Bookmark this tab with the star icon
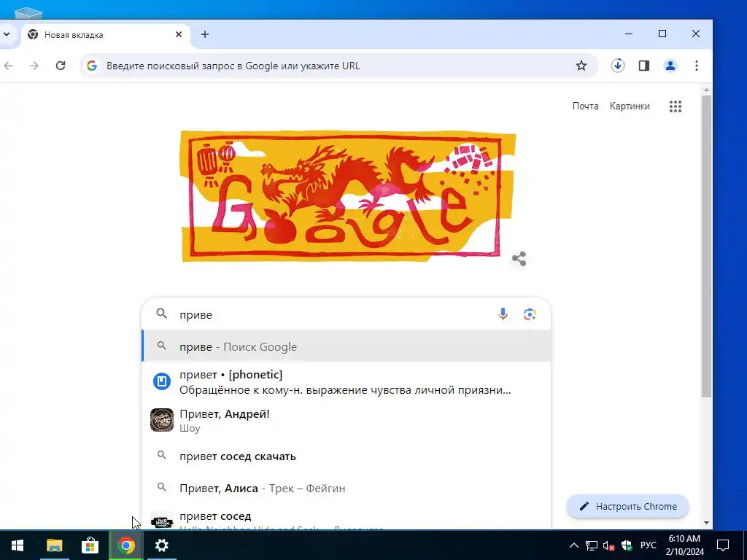The image size is (747, 560). (x=581, y=66)
